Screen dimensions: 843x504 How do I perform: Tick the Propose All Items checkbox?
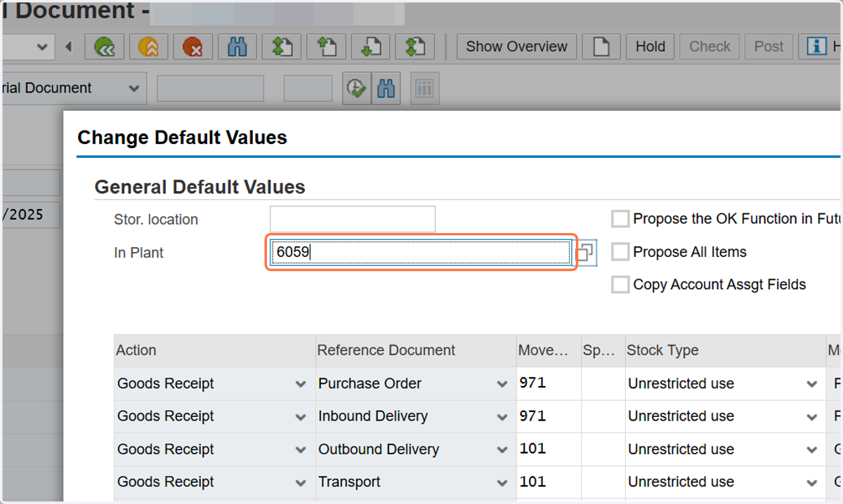(x=620, y=251)
